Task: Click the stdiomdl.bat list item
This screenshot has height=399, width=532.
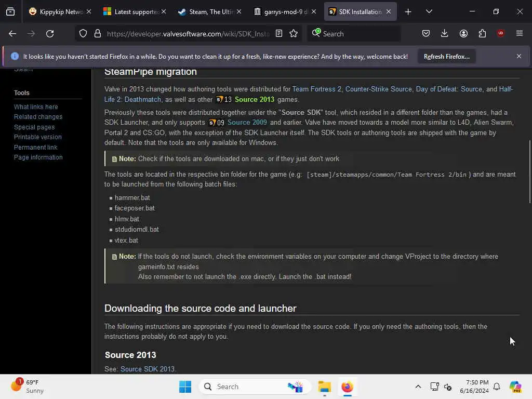Action: tap(137, 230)
